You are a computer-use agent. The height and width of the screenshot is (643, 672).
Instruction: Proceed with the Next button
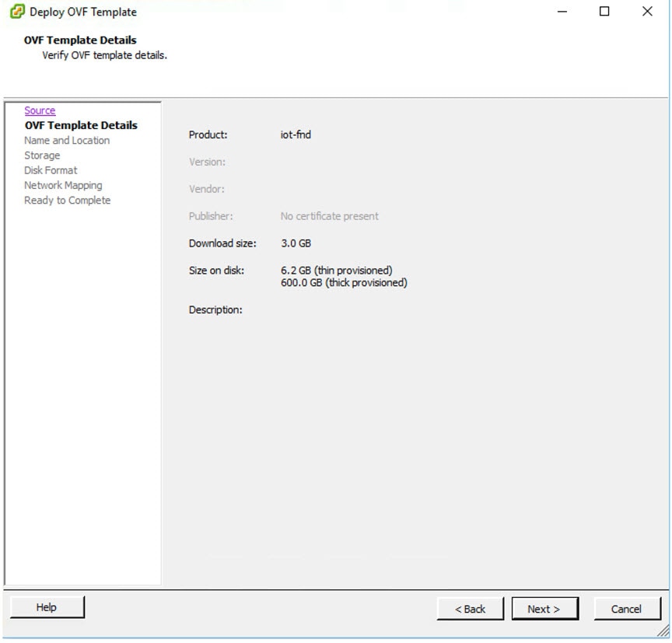tap(544, 609)
